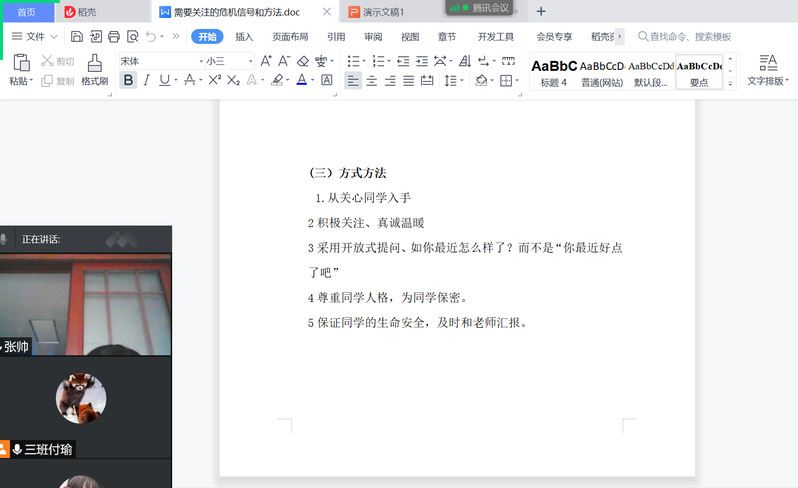Image resolution: width=798 pixels, height=488 pixels.
Task: Open Print Preview from quick access toolbar
Action: pos(132,37)
